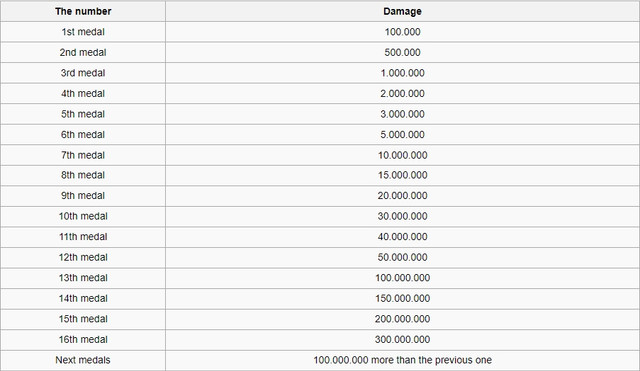Click the damage value 3.000.000
Screen dimensions: 640x371
tap(402, 114)
